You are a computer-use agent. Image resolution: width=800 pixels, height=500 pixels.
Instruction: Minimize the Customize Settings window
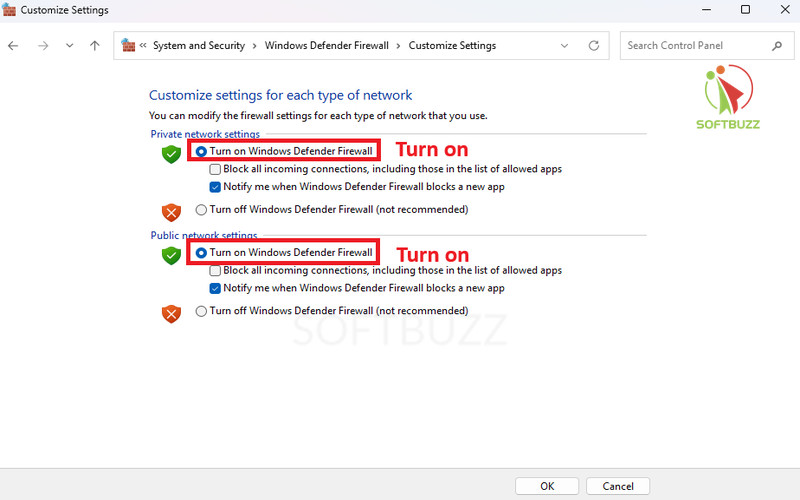706,10
